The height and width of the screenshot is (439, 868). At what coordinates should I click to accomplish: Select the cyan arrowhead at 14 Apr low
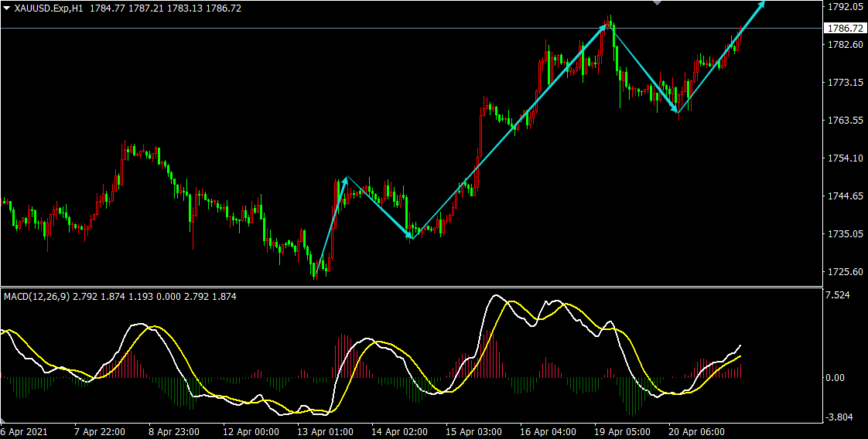pos(409,235)
